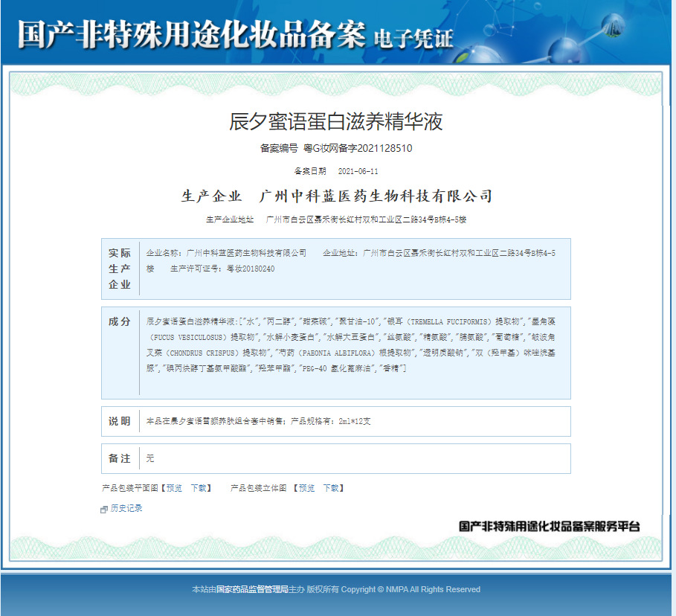Preview the 产品包装平面图 image
Viewport: 676px width, 616px height.
coord(174,488)
